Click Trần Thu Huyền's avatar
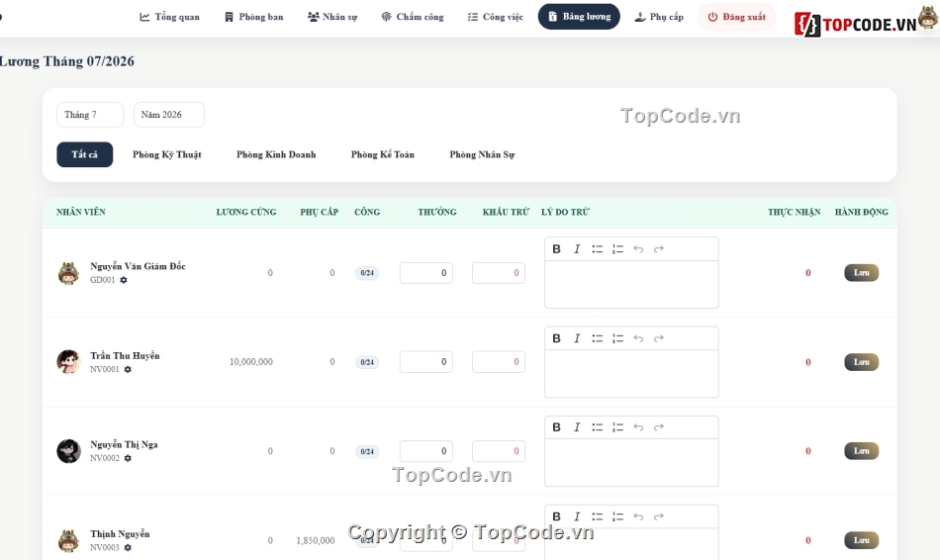Viewport: 940px width, 560px height. point(68,362)
